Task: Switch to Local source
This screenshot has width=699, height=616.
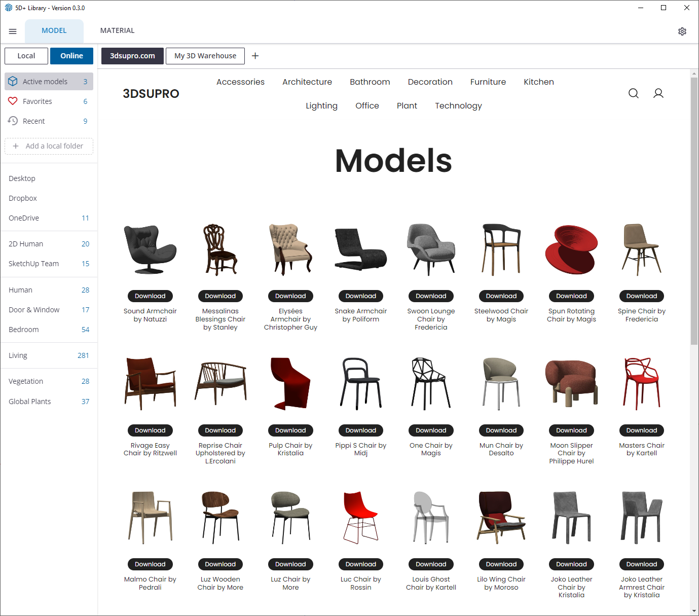Action: pos(26,56)
